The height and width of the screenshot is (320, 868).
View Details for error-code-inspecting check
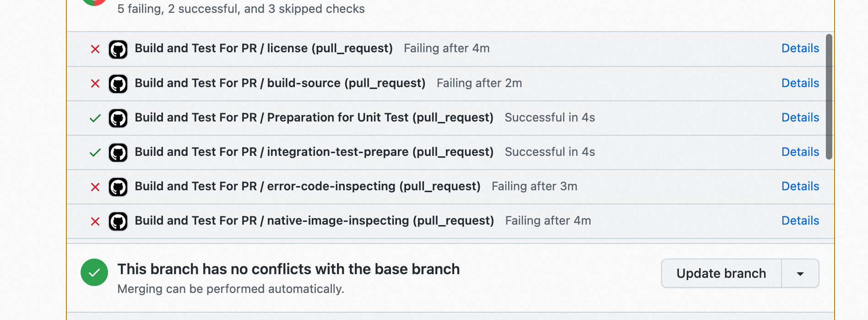(800, 186)
